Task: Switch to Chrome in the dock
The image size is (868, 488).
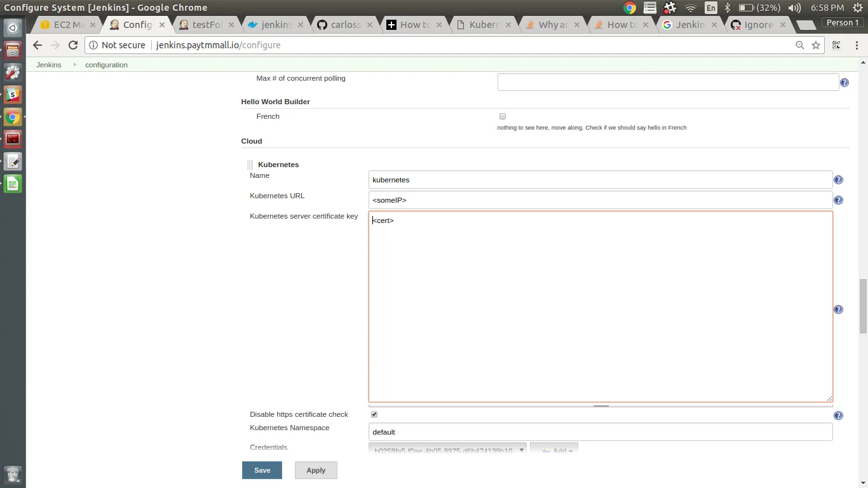Action: (x=13, y=117)
